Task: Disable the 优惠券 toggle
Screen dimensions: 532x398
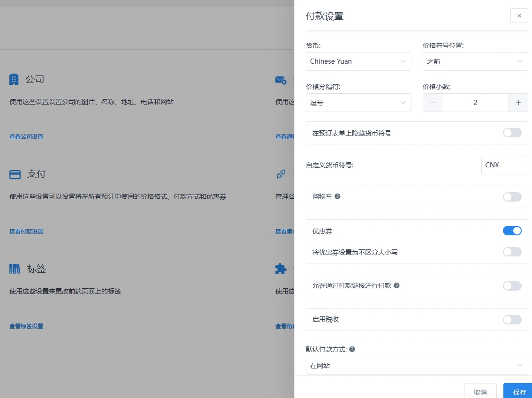Action: tap(512, 231)
